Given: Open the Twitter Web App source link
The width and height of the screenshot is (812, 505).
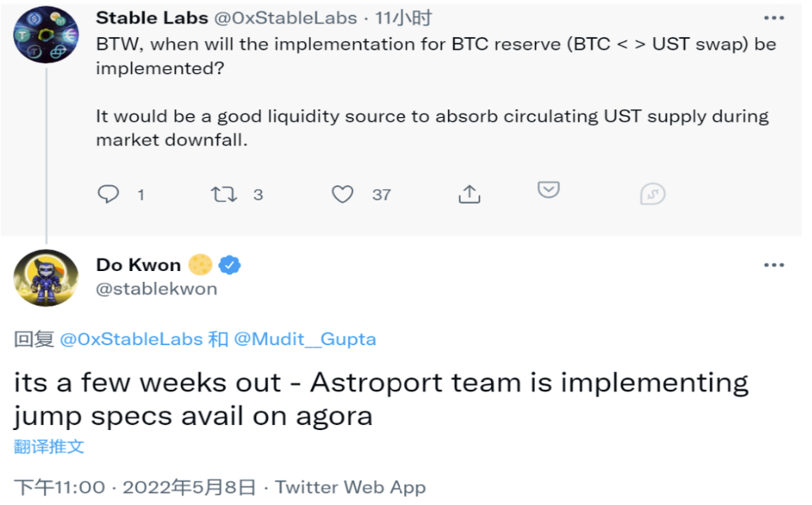Looking at the screenshot, I should point(350,486).
